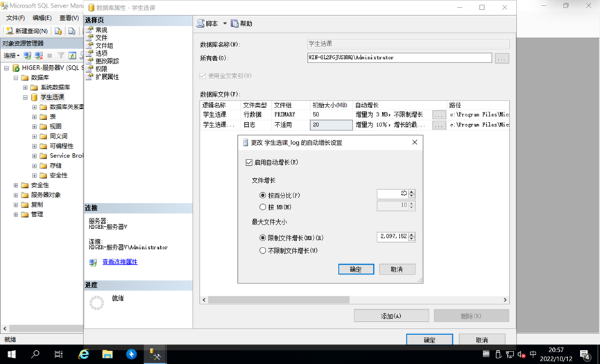Viewport: 600px width, 364px height.
Task: Click the disconnect icon in object explorer toolbar
Action: [39, 55]
